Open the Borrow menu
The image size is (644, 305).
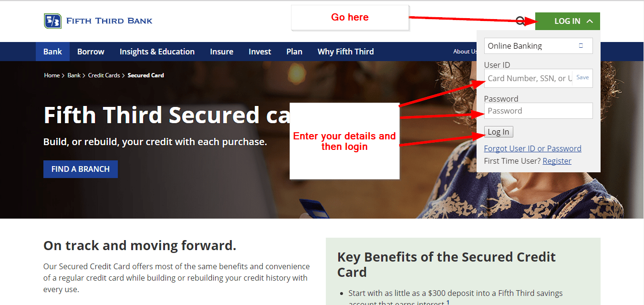(91, 52)
